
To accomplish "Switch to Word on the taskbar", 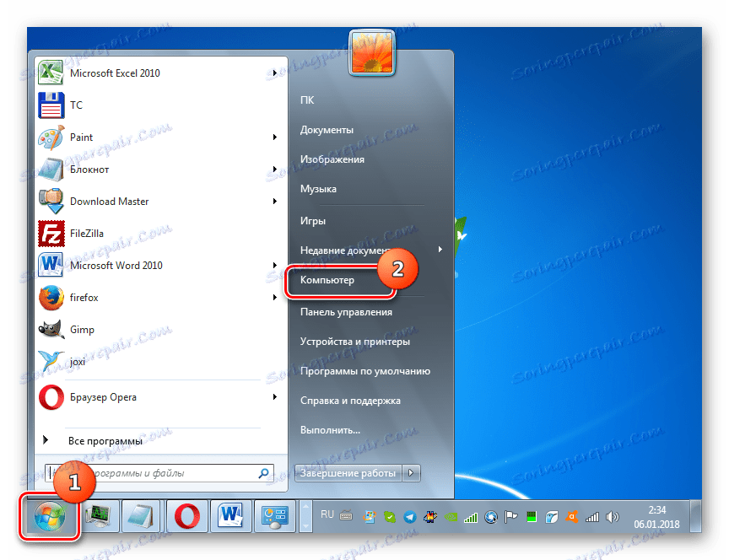I will point(230,516).
